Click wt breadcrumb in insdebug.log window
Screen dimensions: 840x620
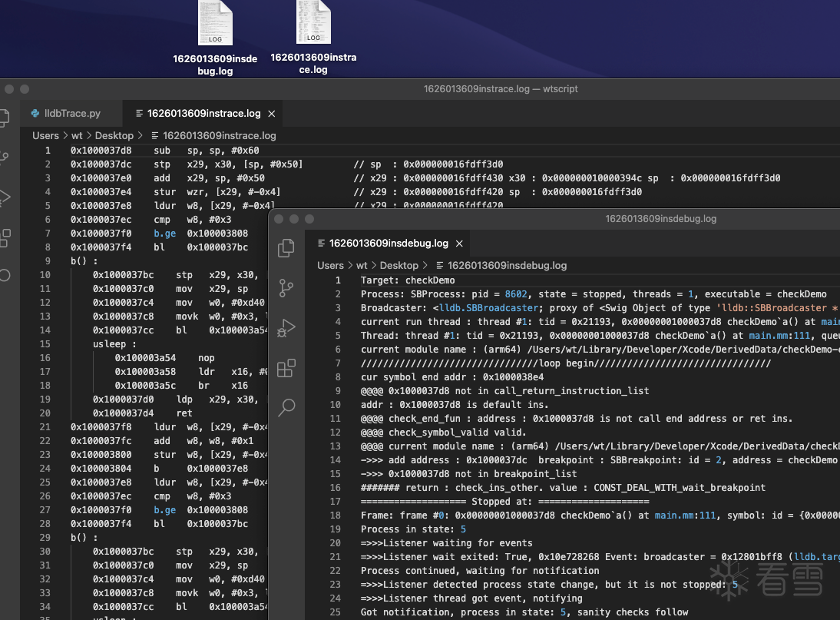(x=362, y=265)
